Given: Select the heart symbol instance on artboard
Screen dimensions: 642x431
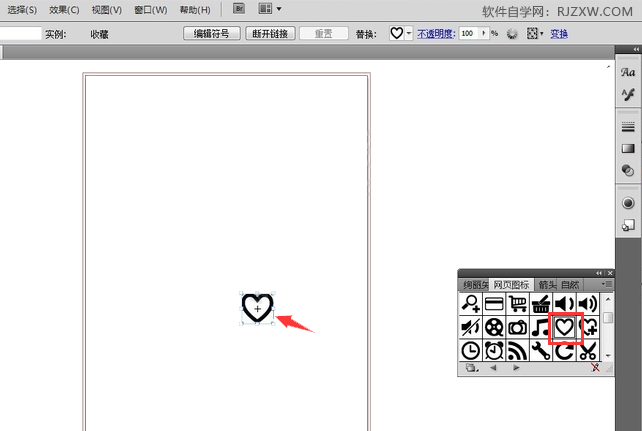Looking at the screenshot, I should (x=257, y=308).
